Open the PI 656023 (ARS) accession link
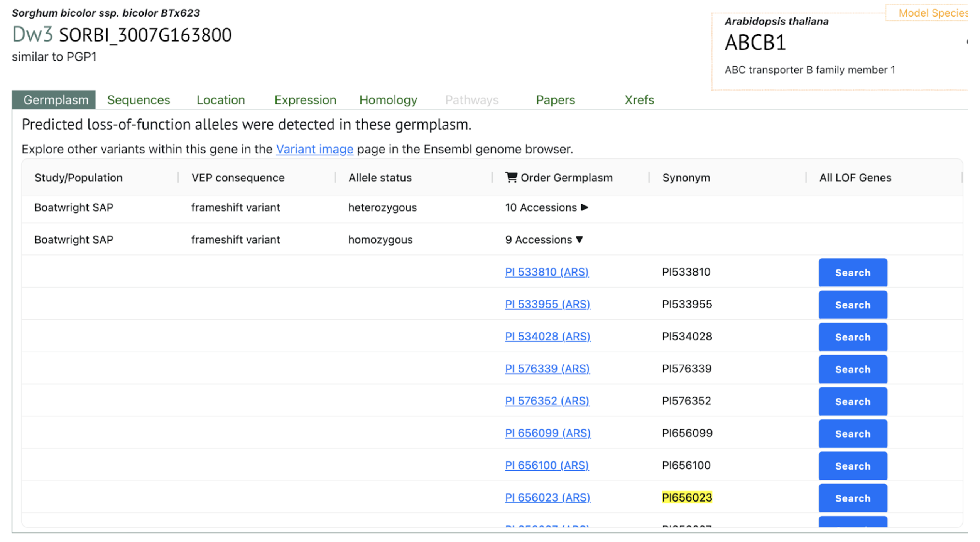Screen dimensions: 980x542 [x=547, y=498]
